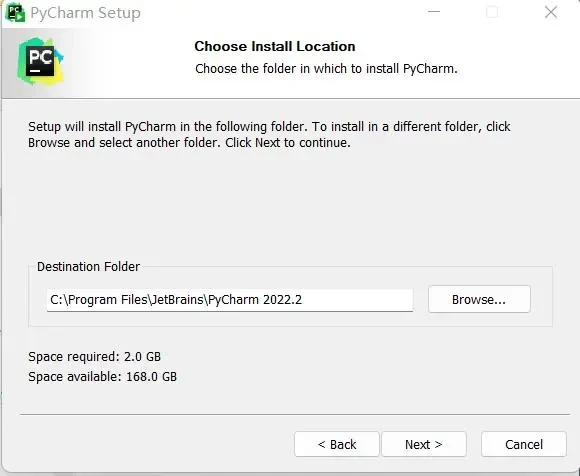Click the 'Choose the folder in which' subtitle
Image resolution: width=580 pixels, height=476 pixels.
click(x=326, y=69)
